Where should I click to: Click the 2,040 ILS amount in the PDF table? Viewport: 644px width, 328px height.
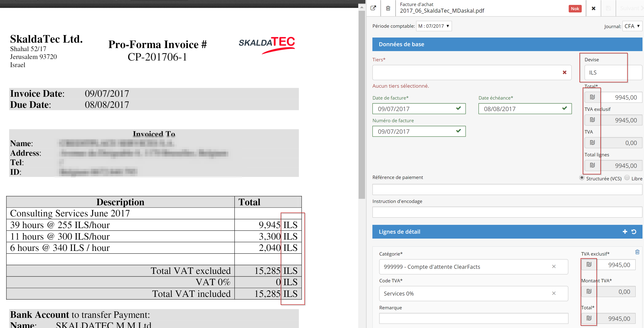coord(278,248)
